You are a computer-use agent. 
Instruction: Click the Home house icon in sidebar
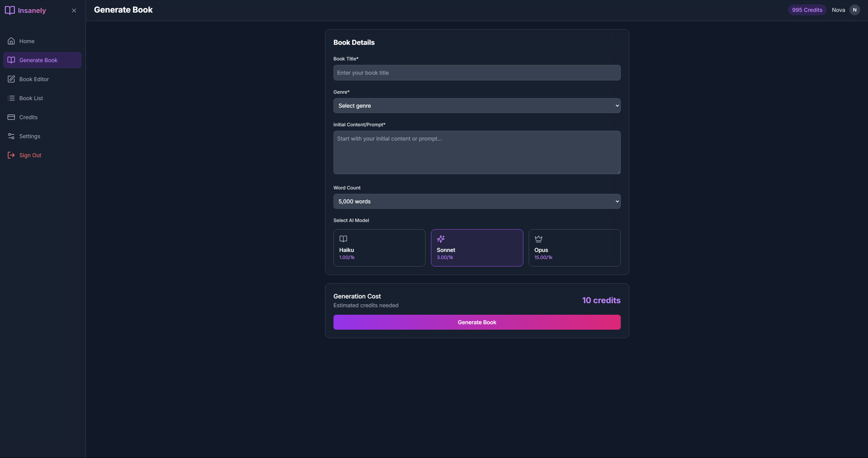[11, 41]
